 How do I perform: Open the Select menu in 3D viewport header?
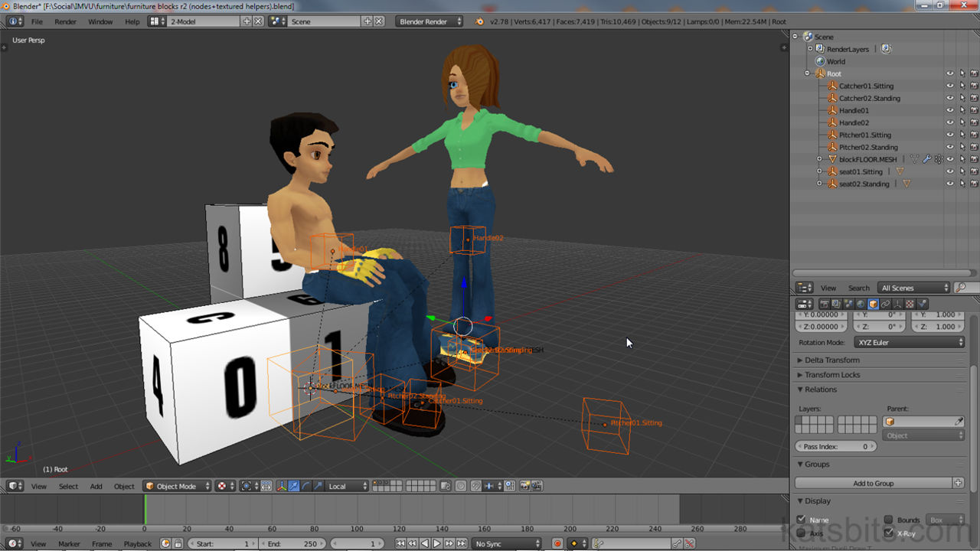(68, 486)
